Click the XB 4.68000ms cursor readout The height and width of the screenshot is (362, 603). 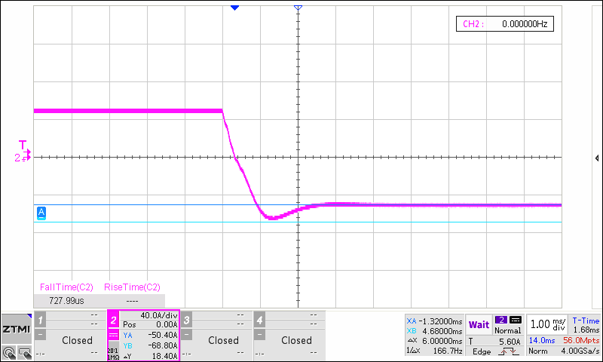pos(435,331)
